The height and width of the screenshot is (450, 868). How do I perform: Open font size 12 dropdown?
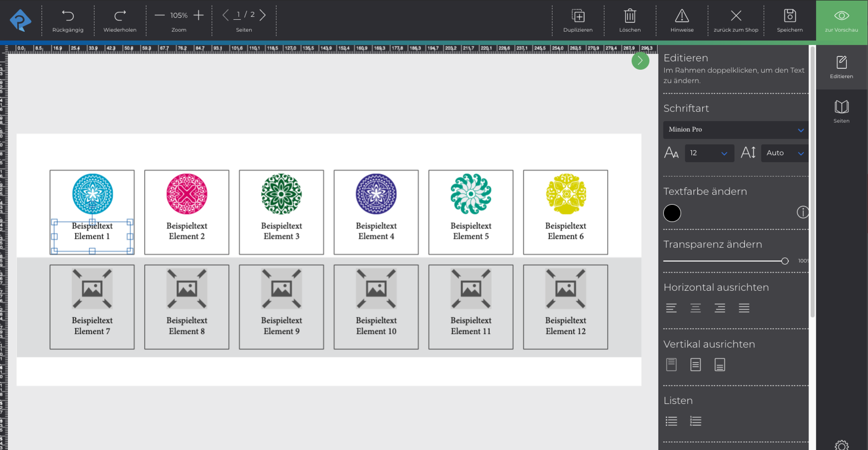click(x=709, y=153)
